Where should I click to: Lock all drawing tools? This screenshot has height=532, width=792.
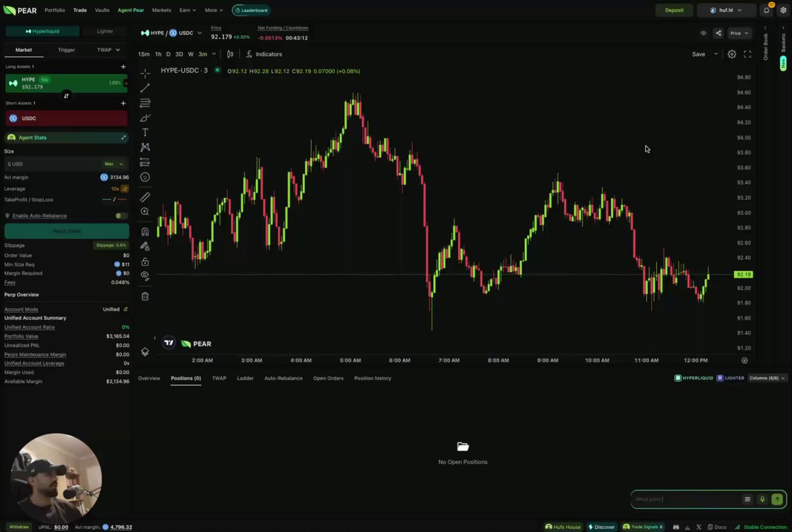pyautogui.click(x=145, y=261)
